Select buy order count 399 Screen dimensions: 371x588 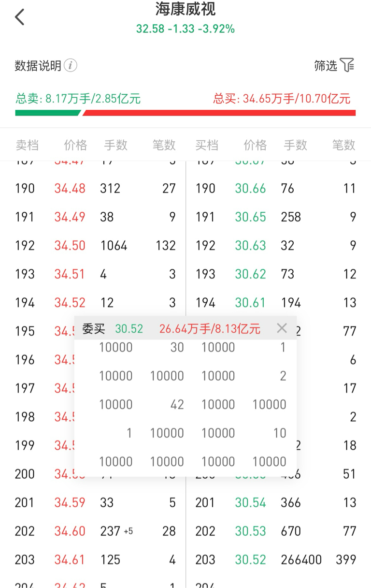[346, 559]
